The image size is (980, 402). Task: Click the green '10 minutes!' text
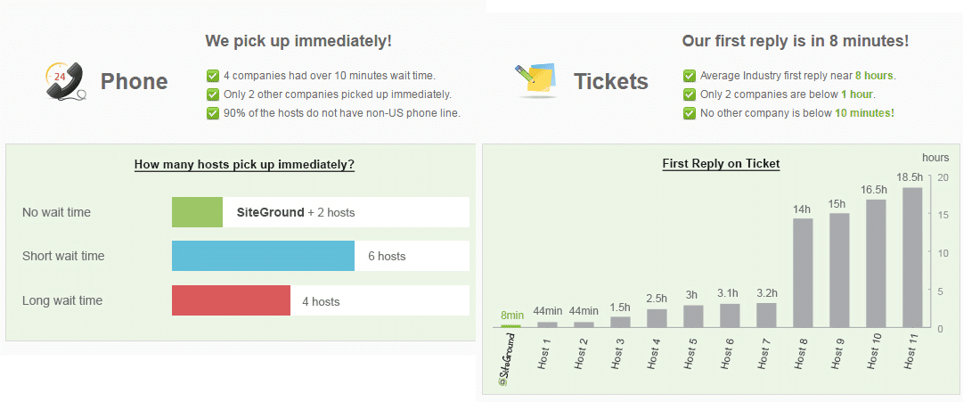tap(864, 113)
